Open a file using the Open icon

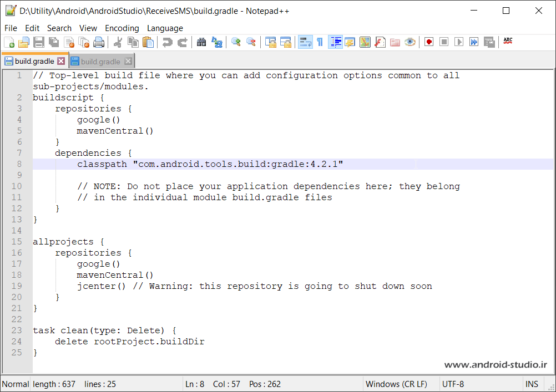coord(23,42)
